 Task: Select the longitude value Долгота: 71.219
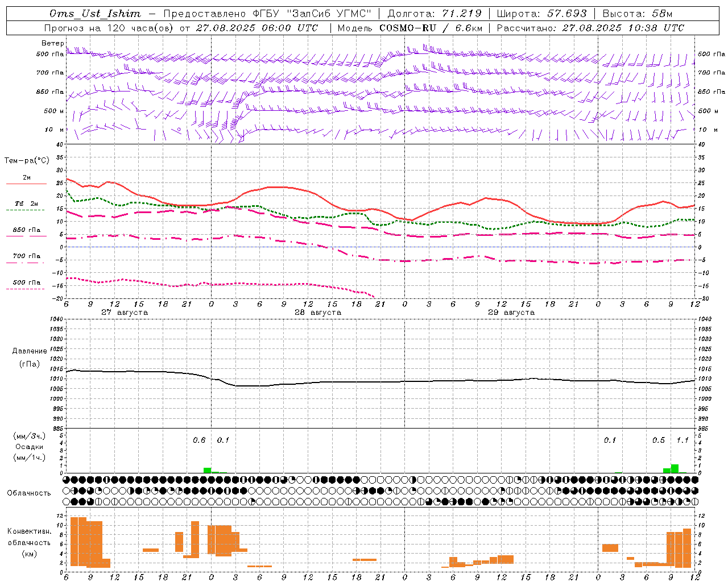tap(435, 14)
